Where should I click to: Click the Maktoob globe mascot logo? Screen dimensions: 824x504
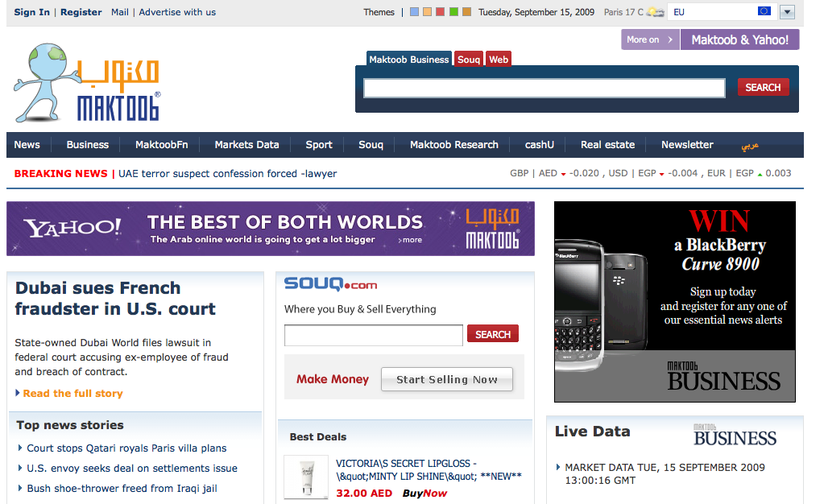coord(87,82)
